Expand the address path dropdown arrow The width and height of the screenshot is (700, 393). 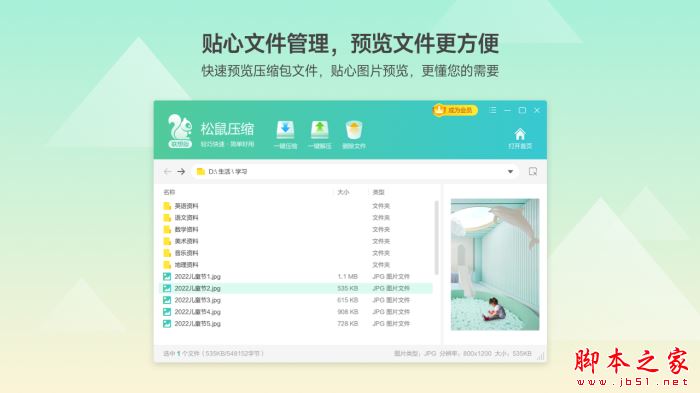(x=510, y=171)
